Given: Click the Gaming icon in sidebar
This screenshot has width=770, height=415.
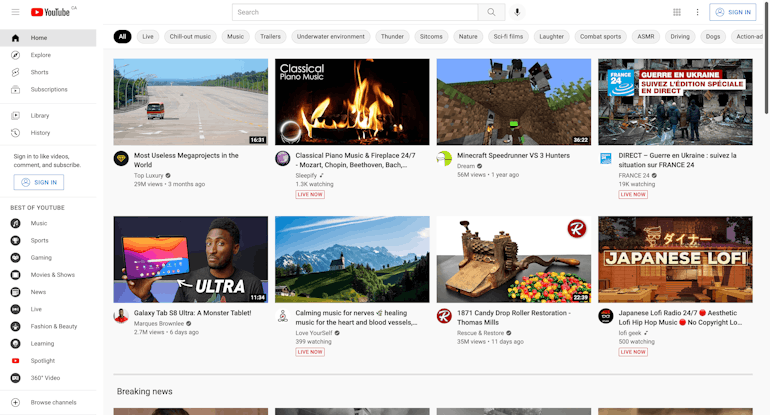Looking at the screenshot, I should (16, 257).
